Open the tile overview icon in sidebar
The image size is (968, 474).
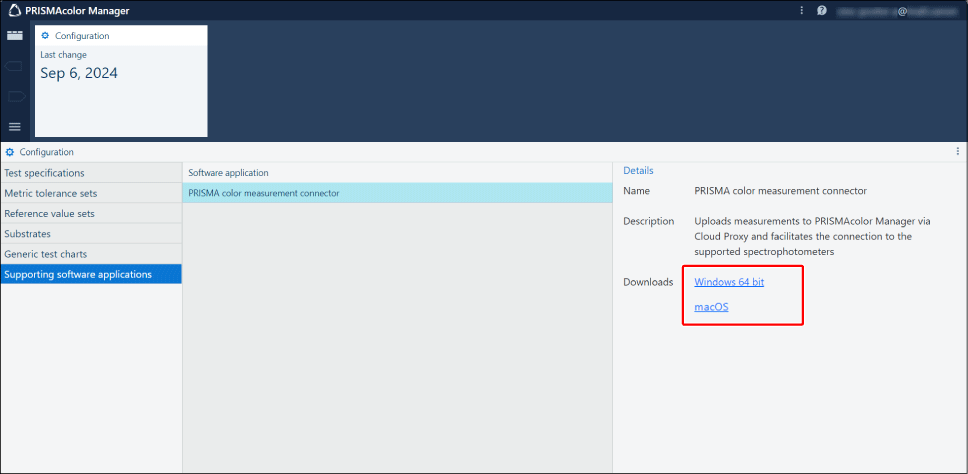(x=14, y=35)
